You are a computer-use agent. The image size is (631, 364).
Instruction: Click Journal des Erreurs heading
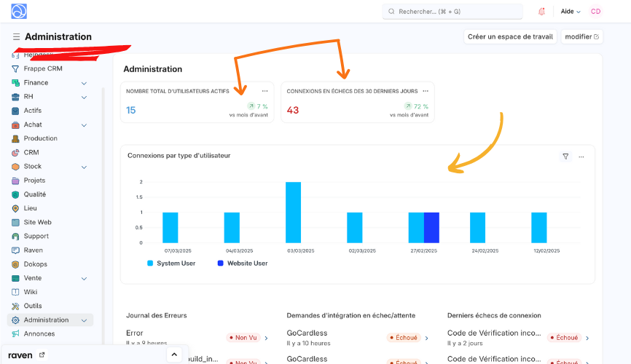pyautogui.click(x=157, y=315)
